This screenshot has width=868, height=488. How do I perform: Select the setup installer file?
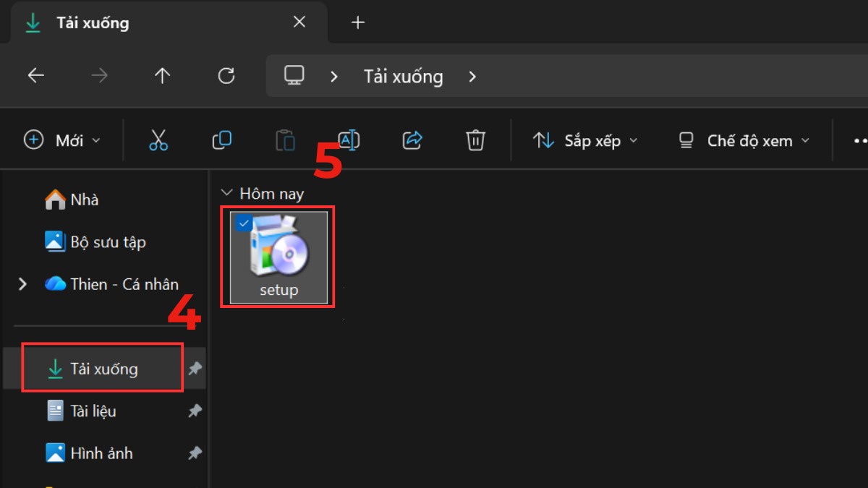278,257
